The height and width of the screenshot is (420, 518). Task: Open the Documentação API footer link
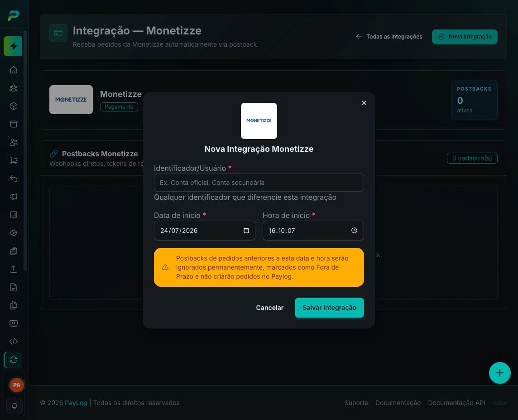[456, 403]
